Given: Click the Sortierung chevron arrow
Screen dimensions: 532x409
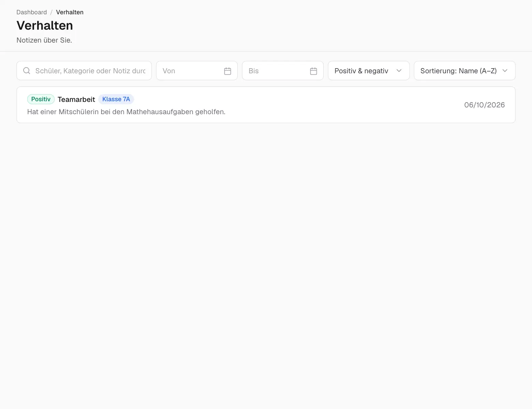Looking at the screenshot, I should click(x=505, y=71).
